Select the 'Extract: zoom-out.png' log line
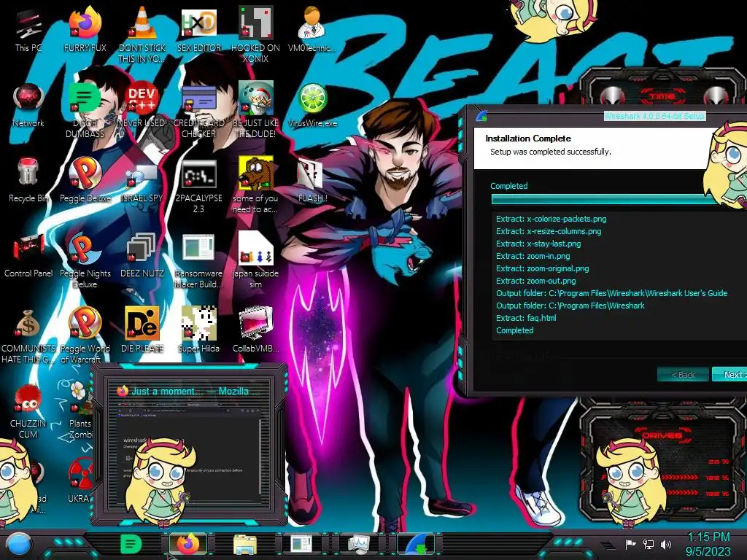 click(x=536, y=281)
